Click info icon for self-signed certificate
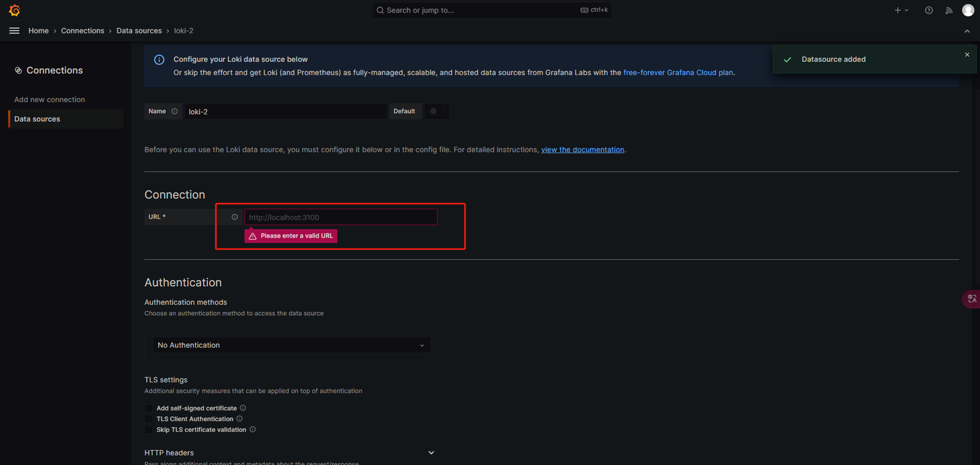980x465 pixels. click(243, 408)
